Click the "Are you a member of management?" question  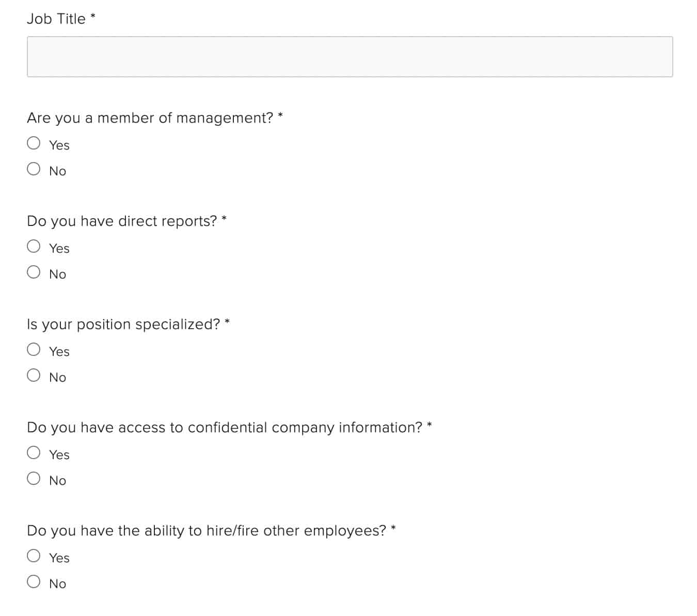pos(150,118)
